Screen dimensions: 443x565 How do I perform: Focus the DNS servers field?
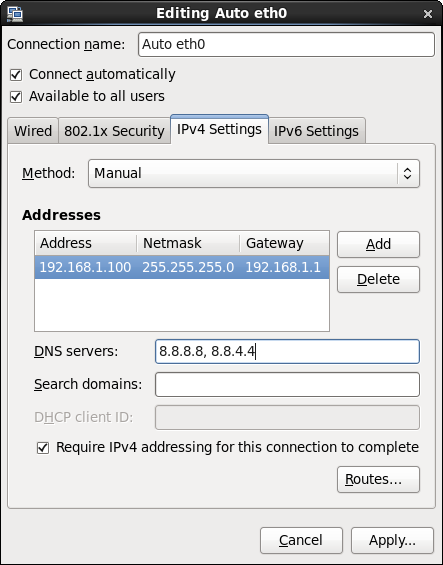(x=287, y=351)
